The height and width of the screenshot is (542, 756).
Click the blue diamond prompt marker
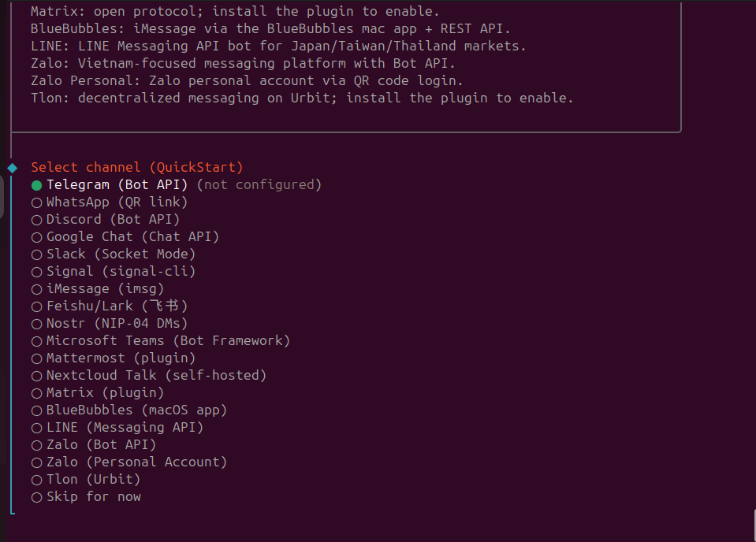pos(12,168)
